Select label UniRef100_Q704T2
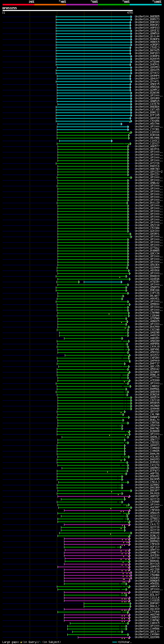Viewport: 164px width, 644px height. (x=147, y=73)
